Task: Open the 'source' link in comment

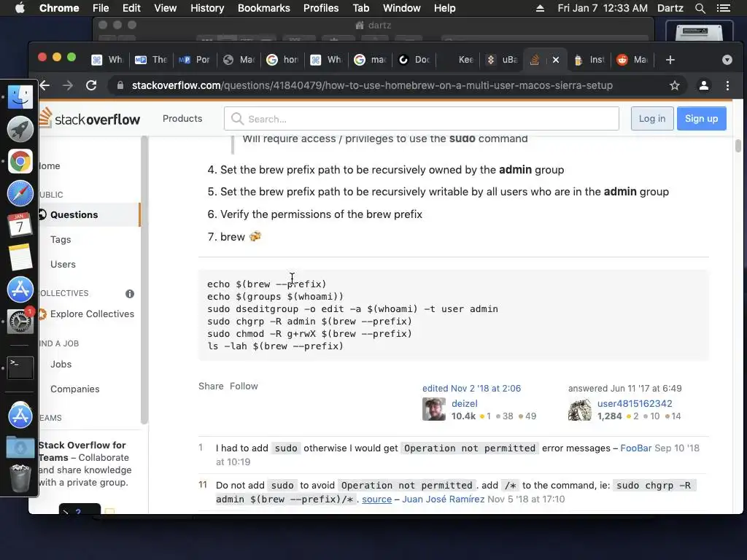Action: point(377,499)
